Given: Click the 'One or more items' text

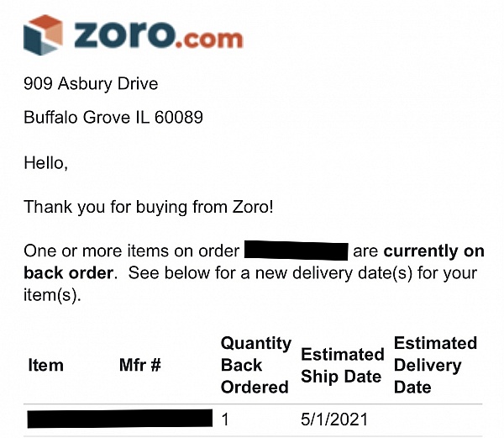Looking at the screenshot, I should 132,251.
